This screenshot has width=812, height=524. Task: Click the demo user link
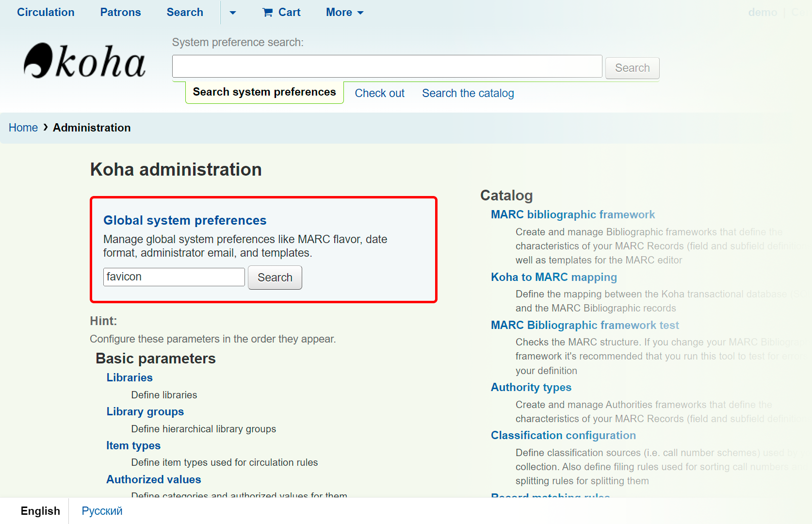pyautogui.click(x=763, y=12)
